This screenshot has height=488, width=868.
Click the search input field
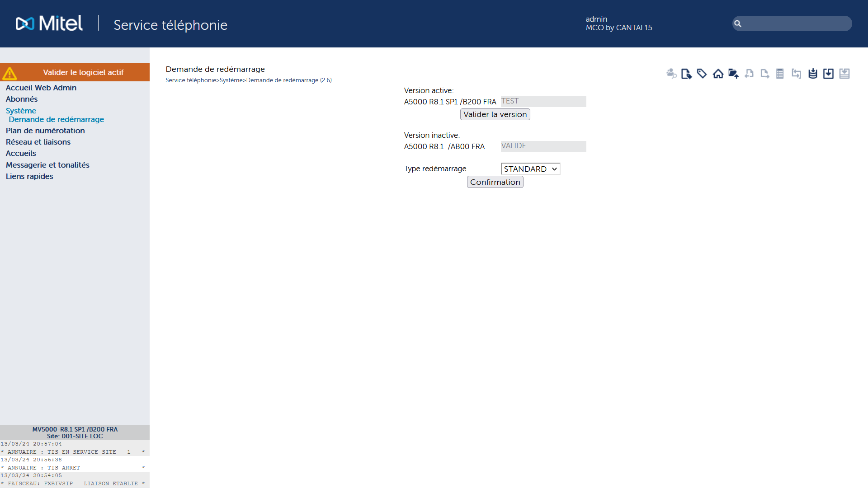pos(791,23)
